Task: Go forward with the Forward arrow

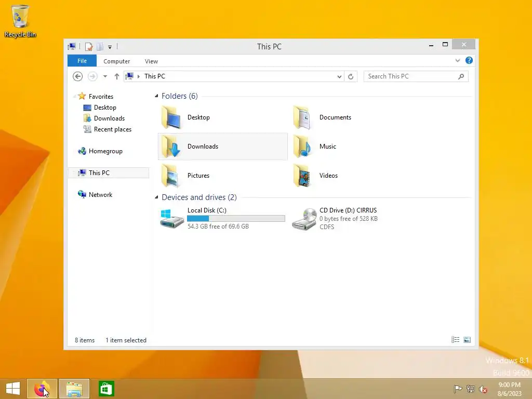Action: [x=92, y=76]
